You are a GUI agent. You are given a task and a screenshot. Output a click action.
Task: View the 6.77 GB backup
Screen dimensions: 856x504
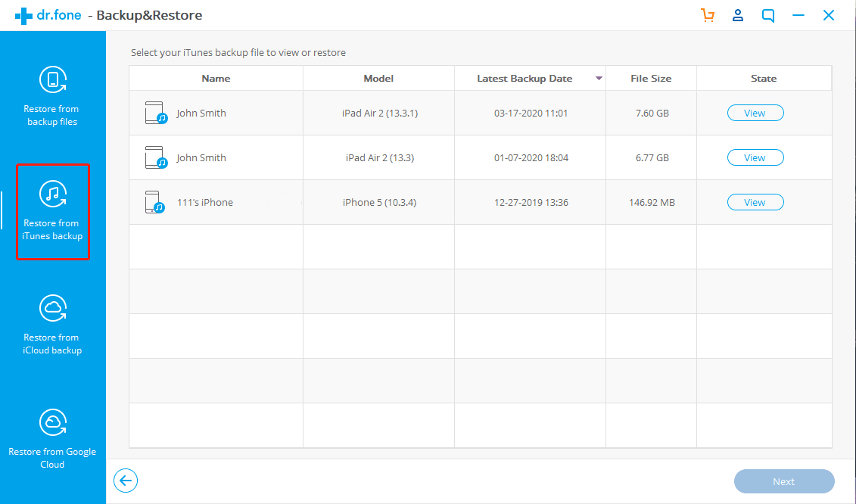[755, 158]
